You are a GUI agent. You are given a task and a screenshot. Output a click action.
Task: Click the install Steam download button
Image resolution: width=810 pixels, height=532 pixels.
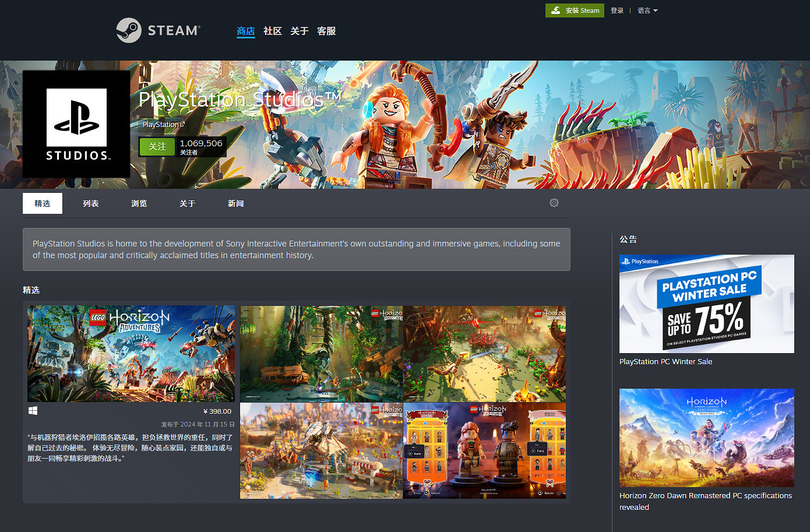click(x=575, y=10)
